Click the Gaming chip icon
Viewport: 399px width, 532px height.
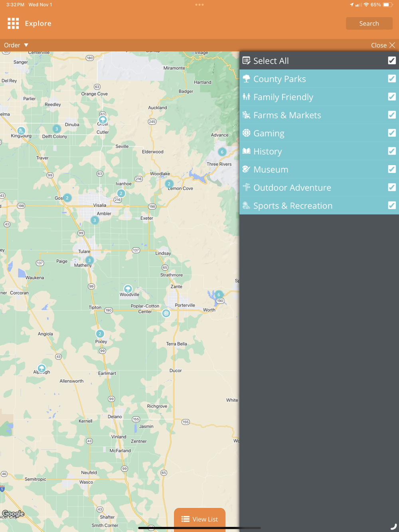pos(247,133)
